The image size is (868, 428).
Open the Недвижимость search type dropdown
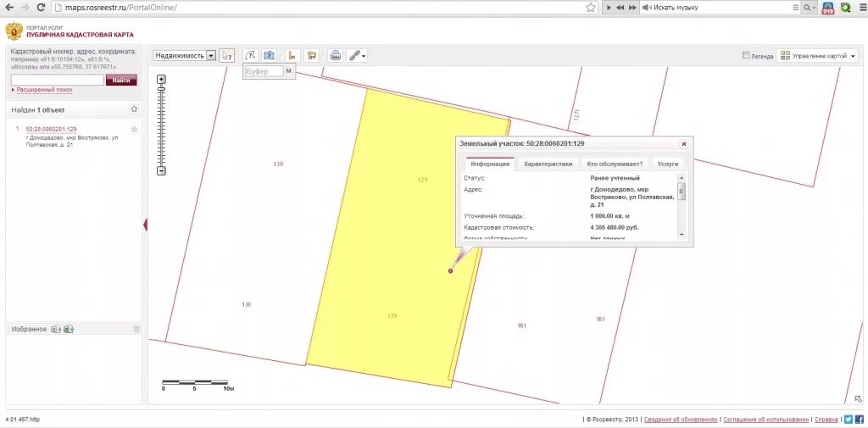(x=184, y=55)
